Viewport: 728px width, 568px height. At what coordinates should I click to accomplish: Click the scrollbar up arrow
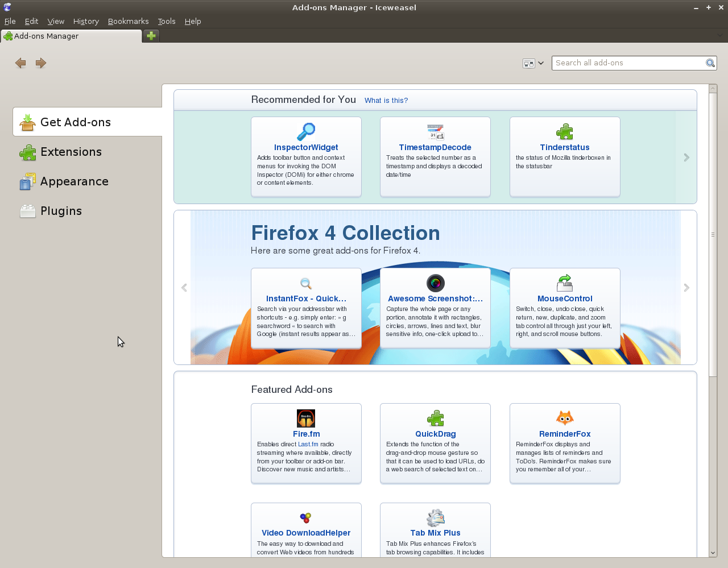(713, 89)
